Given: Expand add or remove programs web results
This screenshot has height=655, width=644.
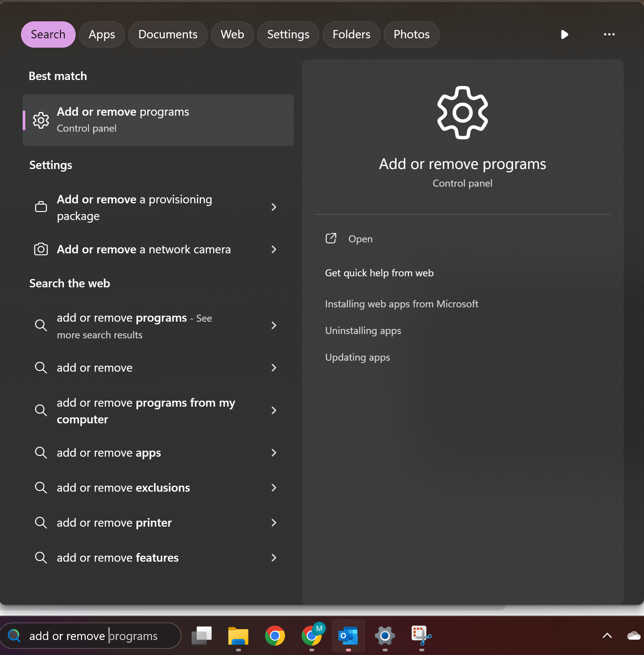Looking at the screenshot, I should click(x=274, y=326).
